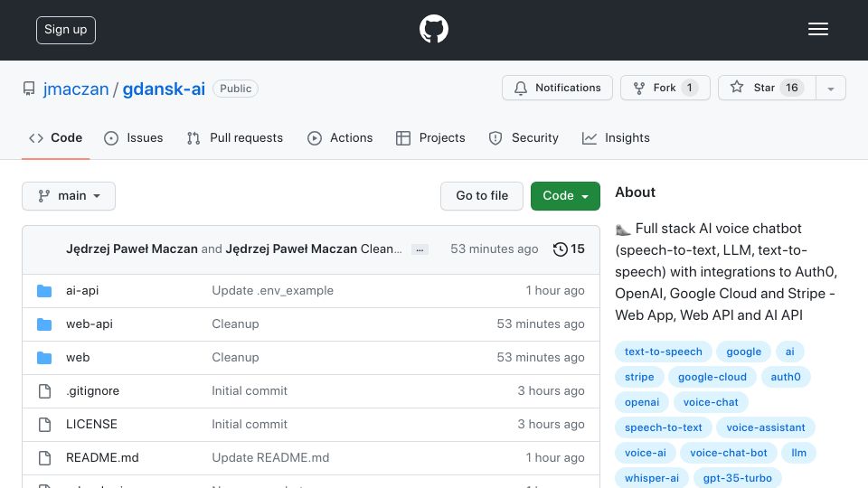
Task: Click the gpt-35-turbo topic tag
Action: (738, 478)
